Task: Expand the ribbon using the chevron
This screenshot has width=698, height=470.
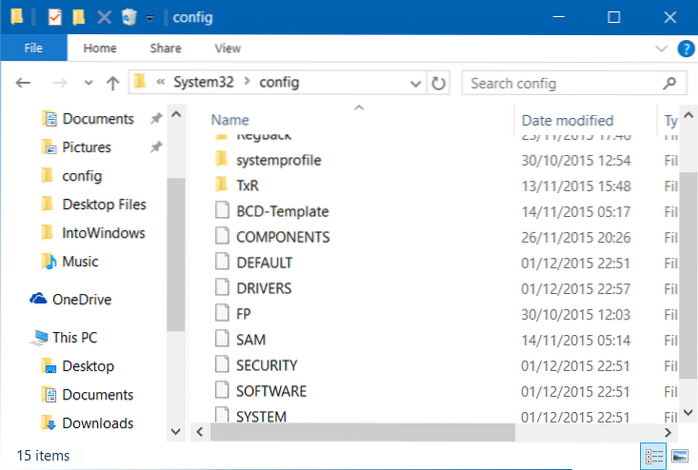Action: (660, 48)
